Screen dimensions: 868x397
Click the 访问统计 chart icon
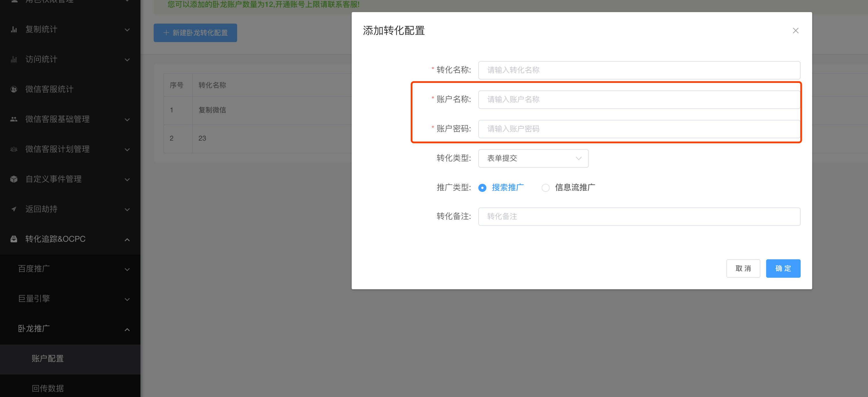pos(14,60)
